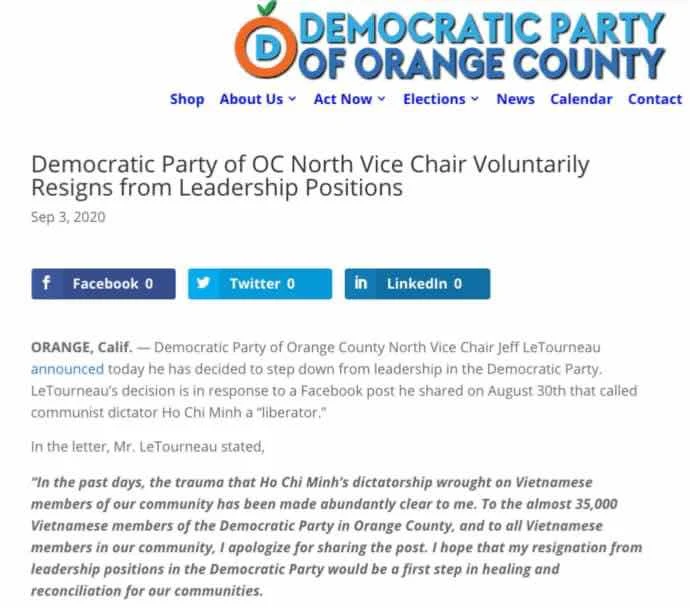Open the Contact page
This screenshot has height=608, width=690.
(655, 99)
